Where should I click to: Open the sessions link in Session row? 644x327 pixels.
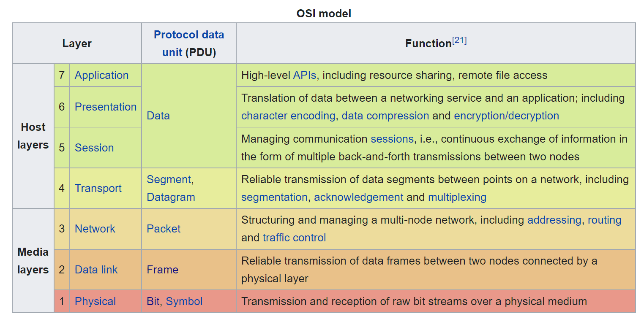pyautogui.click(x=392, y=139)
